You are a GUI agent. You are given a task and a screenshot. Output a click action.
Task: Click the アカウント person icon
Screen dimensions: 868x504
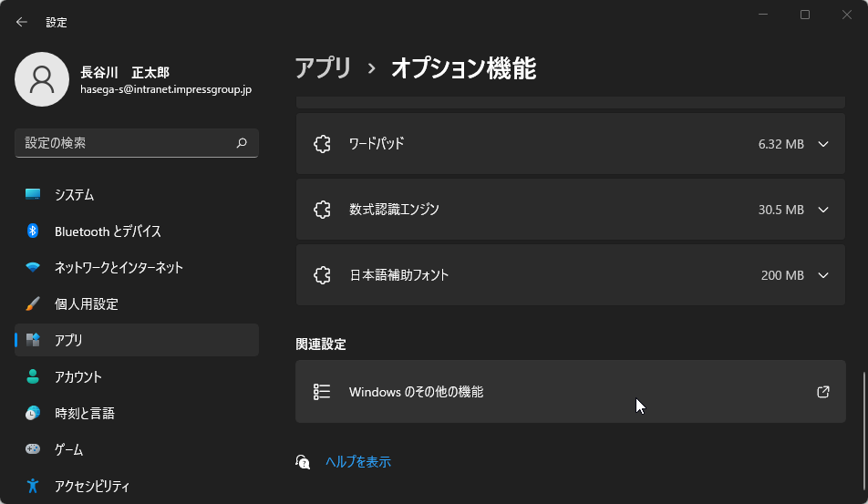tap(33, 376)
